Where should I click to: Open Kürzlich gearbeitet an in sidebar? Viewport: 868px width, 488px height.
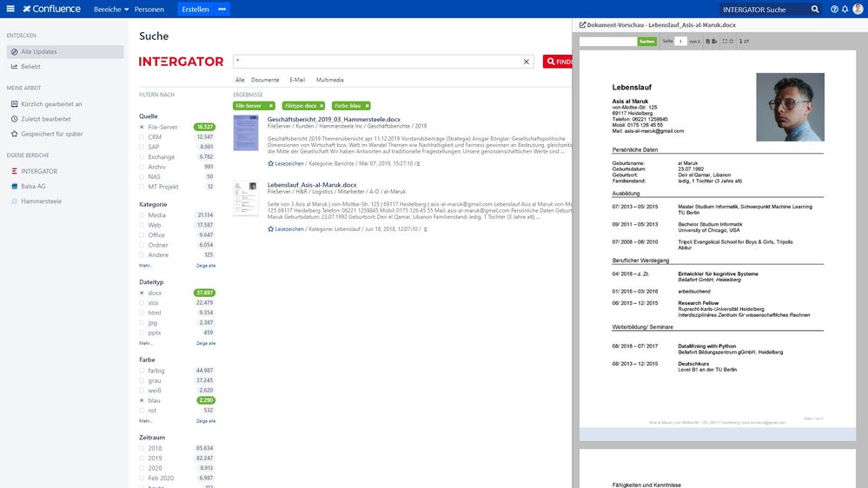coord(51,104)
